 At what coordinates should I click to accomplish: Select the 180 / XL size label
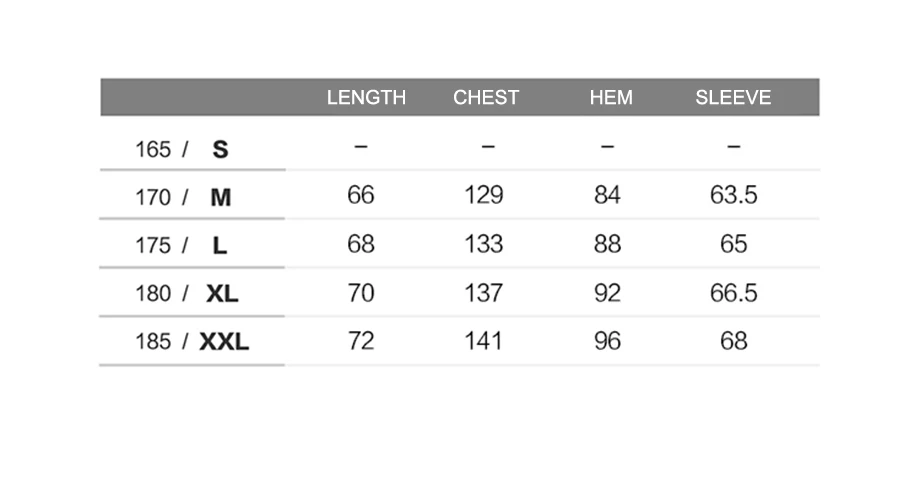click(x=187, y=293)
